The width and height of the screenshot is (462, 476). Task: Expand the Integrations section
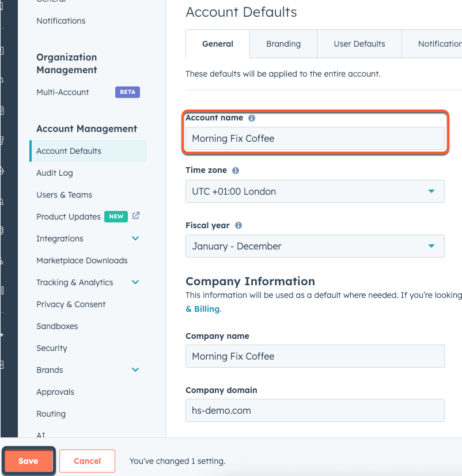click(x=135, y=238)
